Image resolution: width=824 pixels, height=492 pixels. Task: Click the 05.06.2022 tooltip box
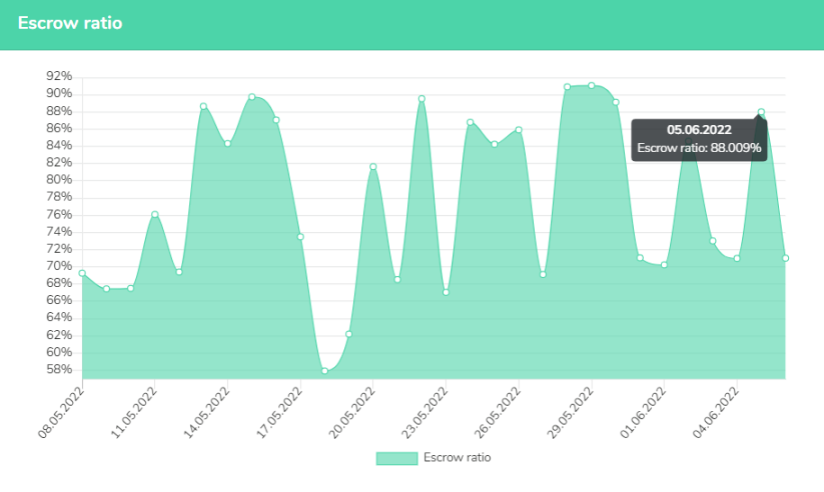700,140
